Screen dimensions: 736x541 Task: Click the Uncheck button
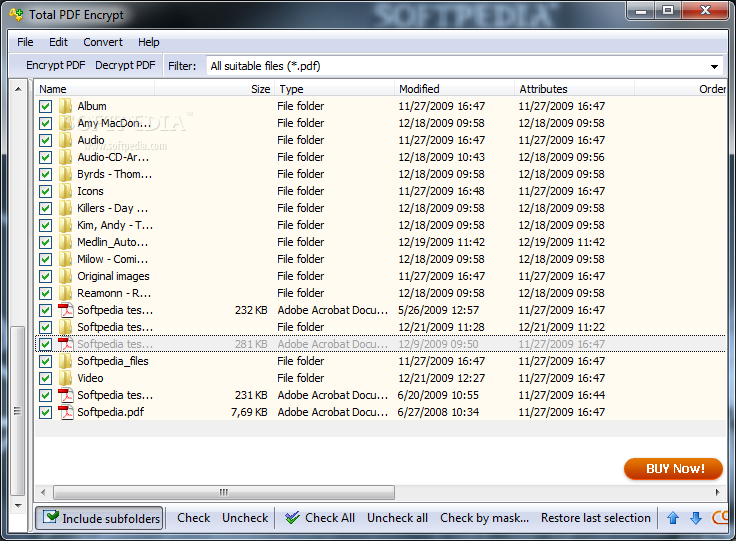coord(245,518)
